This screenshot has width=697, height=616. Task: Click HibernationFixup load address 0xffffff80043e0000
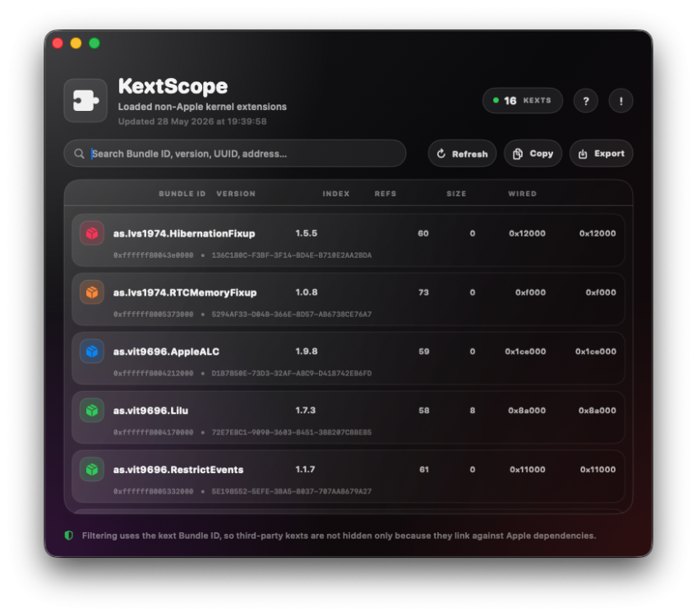point(154,255)
